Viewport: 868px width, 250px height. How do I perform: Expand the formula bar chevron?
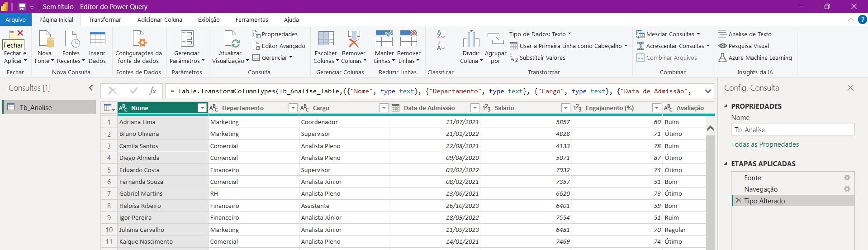[x=708, y=91]
